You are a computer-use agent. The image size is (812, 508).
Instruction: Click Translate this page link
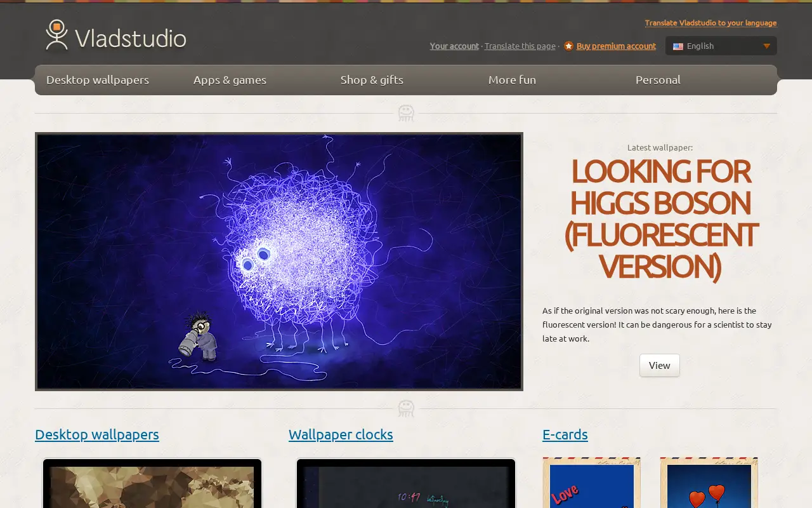(x=520, y=46)
